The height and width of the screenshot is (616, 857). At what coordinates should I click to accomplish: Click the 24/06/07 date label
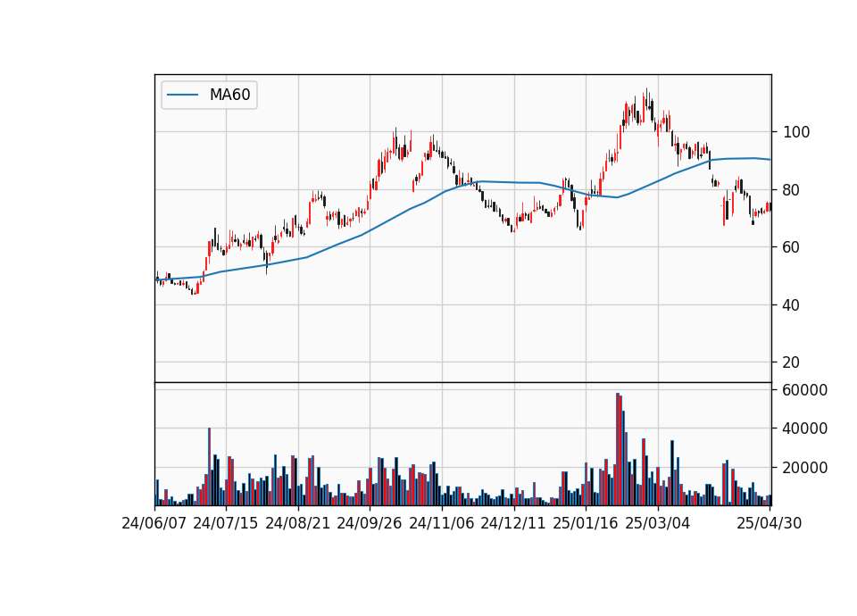click(x=154, y=524)
